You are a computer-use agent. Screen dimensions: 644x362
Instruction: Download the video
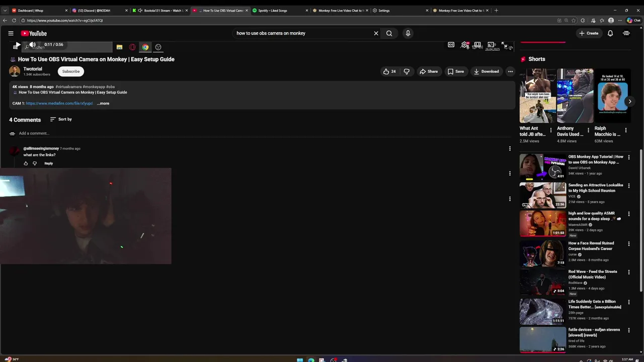tap(486, 71)
